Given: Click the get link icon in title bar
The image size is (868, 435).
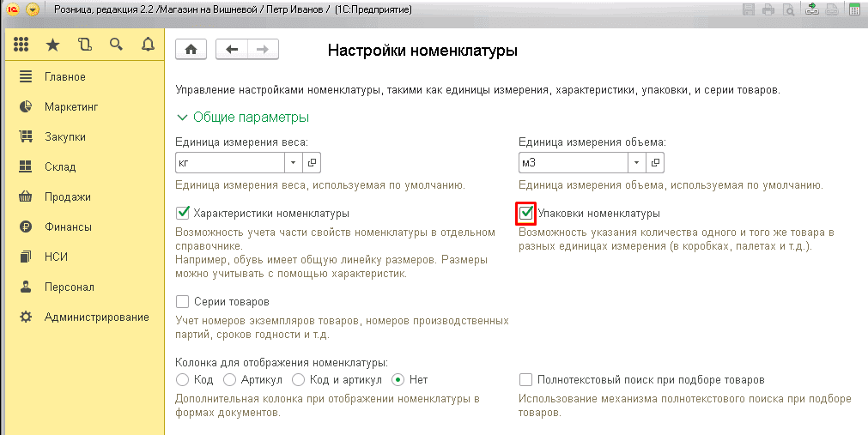Looking at the screenshot, I should 811,10.
